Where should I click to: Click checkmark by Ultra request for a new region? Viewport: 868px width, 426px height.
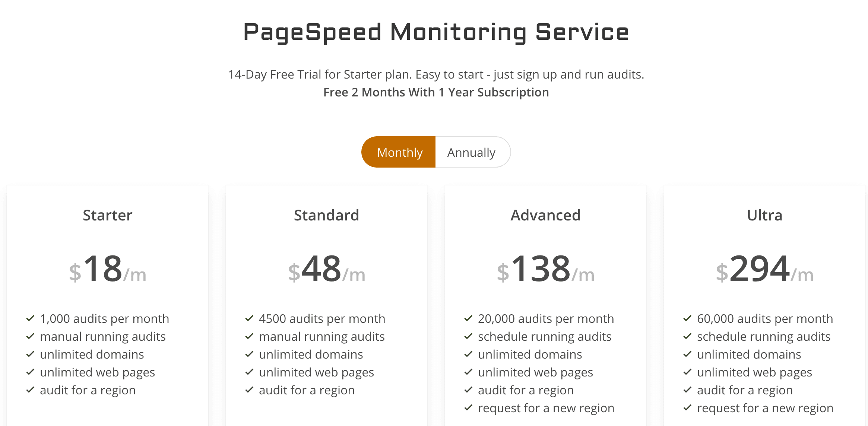click(x=687, y=408)
